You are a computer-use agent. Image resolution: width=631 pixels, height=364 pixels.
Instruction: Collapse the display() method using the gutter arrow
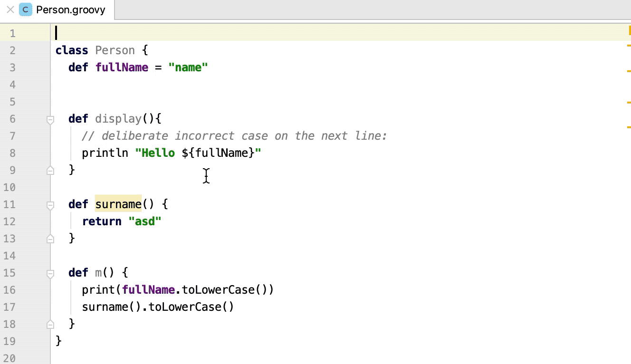point(50,119)
